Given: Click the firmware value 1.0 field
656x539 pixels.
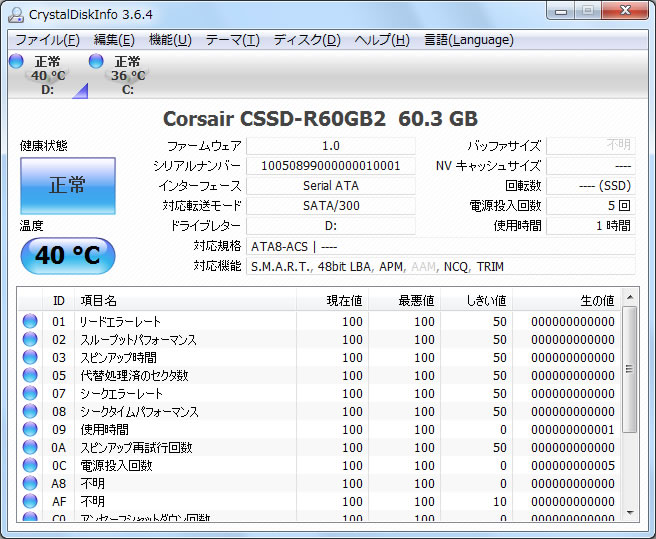Looking at the screenshot, I should [x=331, y=146].
